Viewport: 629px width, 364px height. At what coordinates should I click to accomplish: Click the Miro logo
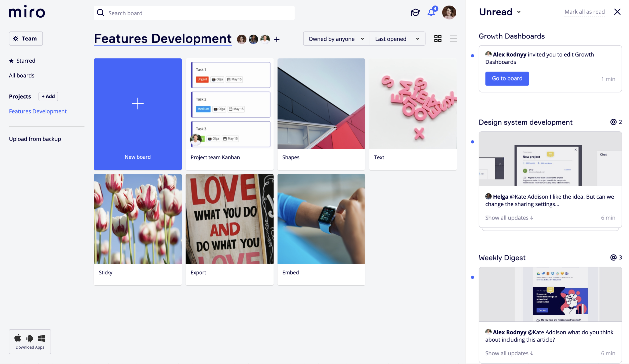(27, 12)
